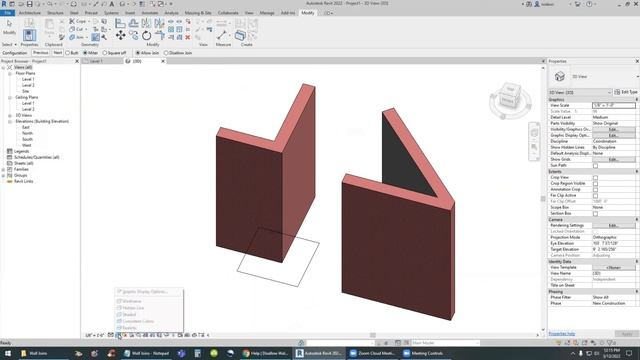Click the Create Assembly icon

pyautogui.click(x=240, y=35)
